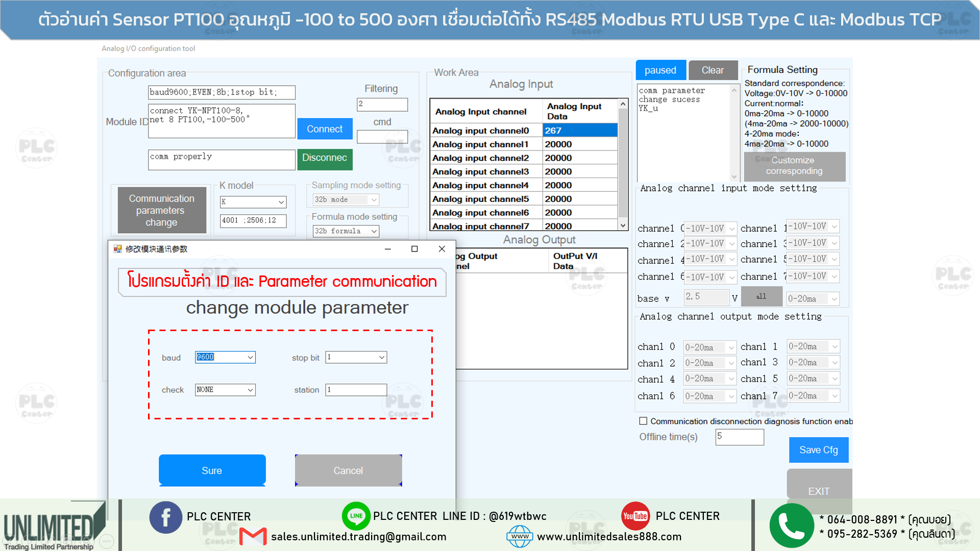Screen dimensions: 980x551
Task: Open the LINE contact icon
Action: 356,516
